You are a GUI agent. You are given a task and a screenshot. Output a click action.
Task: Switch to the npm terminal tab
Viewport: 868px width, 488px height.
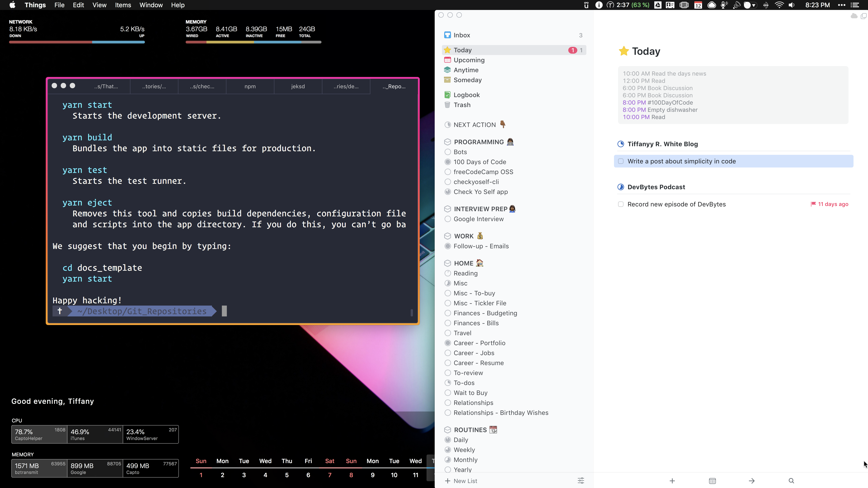click(250, 86)
